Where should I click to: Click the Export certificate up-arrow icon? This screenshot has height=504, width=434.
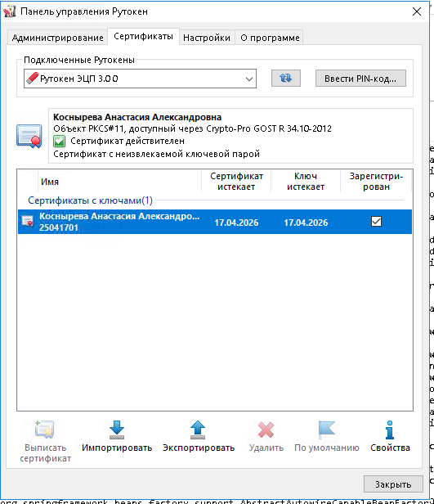pos(198,430)
